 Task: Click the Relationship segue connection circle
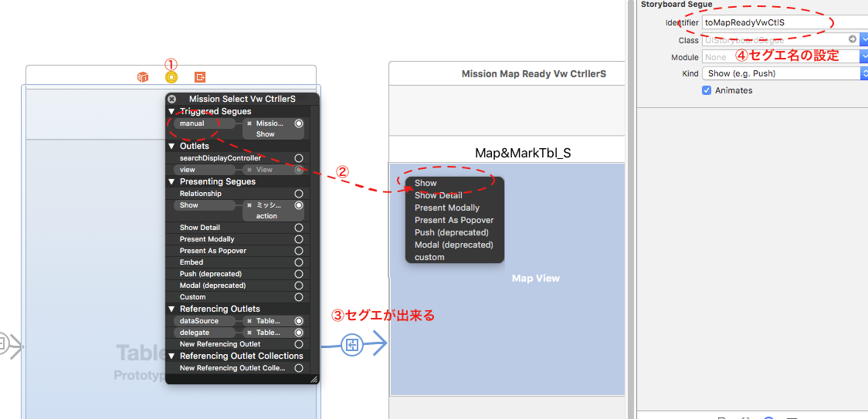(299, 194)
